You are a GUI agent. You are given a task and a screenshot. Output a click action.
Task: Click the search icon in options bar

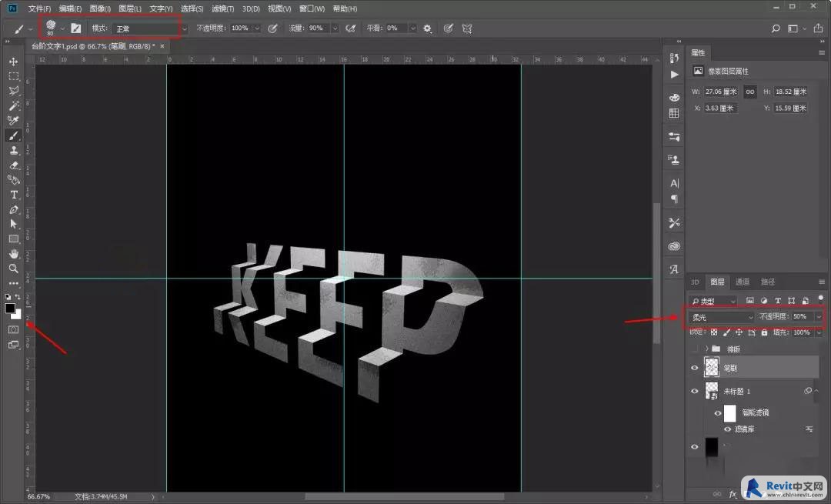pyautogui.click(x=776, y=28)
